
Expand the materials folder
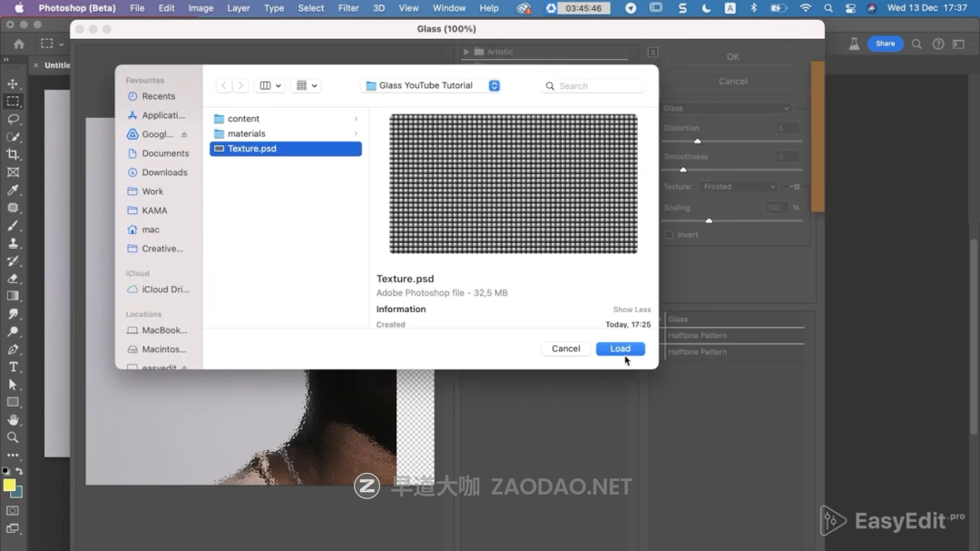click(356, 134)
